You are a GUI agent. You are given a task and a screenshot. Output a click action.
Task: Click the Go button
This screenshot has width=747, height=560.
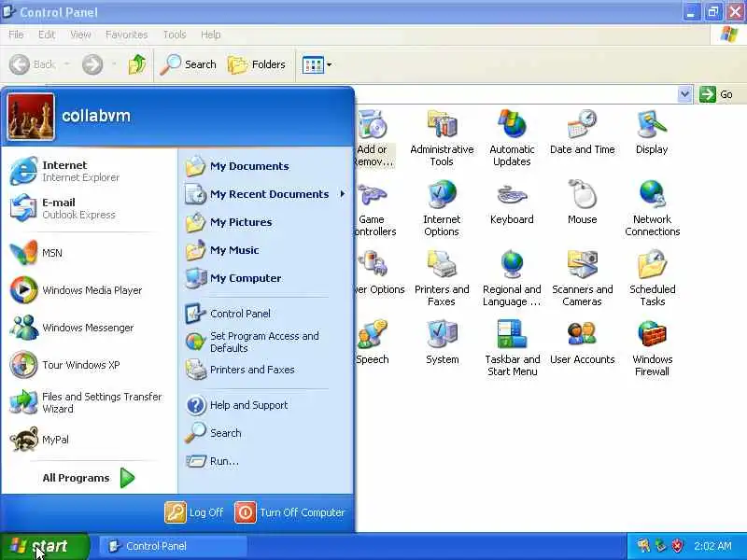[716, 94]
